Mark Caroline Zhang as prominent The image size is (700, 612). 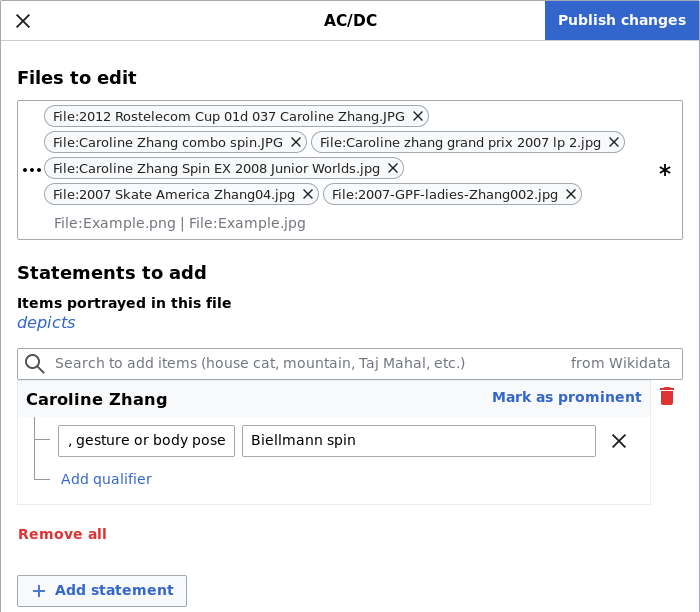[566, 397]
